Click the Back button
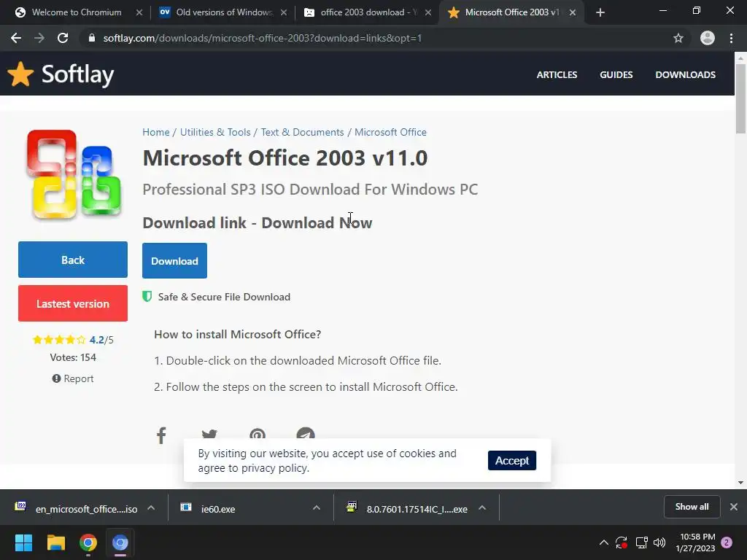747x560 pixels. coord(73,260)
